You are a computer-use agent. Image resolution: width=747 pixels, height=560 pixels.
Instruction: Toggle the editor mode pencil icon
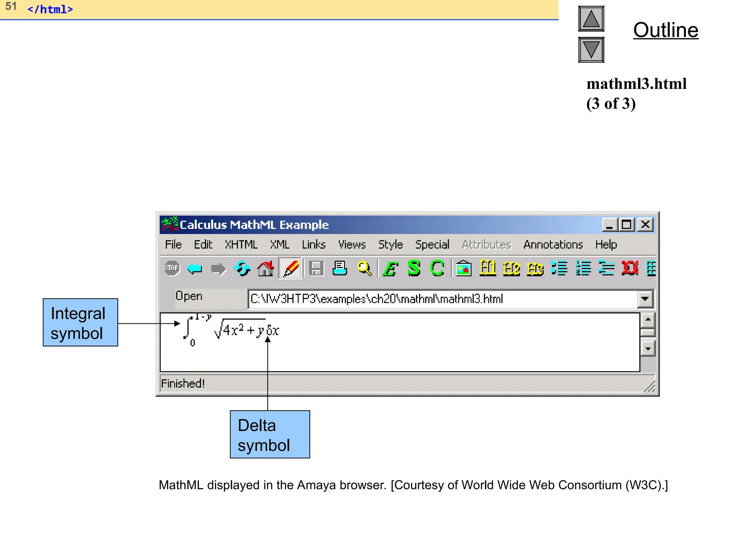290,269
